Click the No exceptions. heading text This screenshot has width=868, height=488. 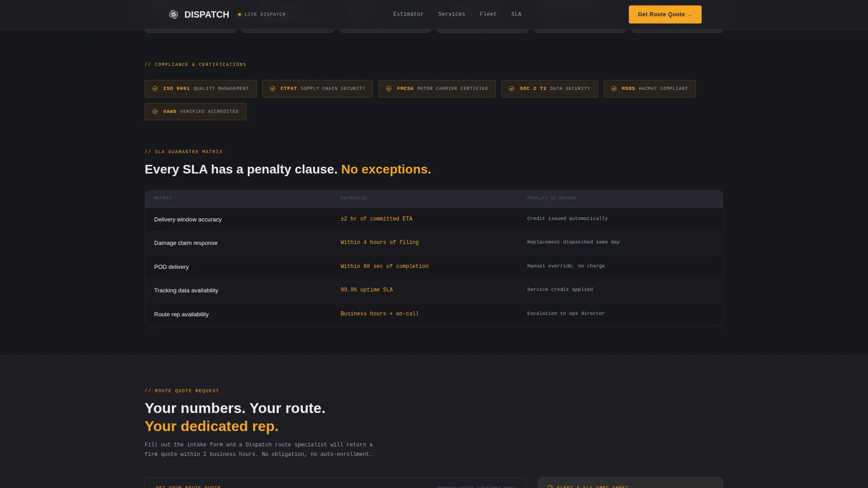[386, 169]
